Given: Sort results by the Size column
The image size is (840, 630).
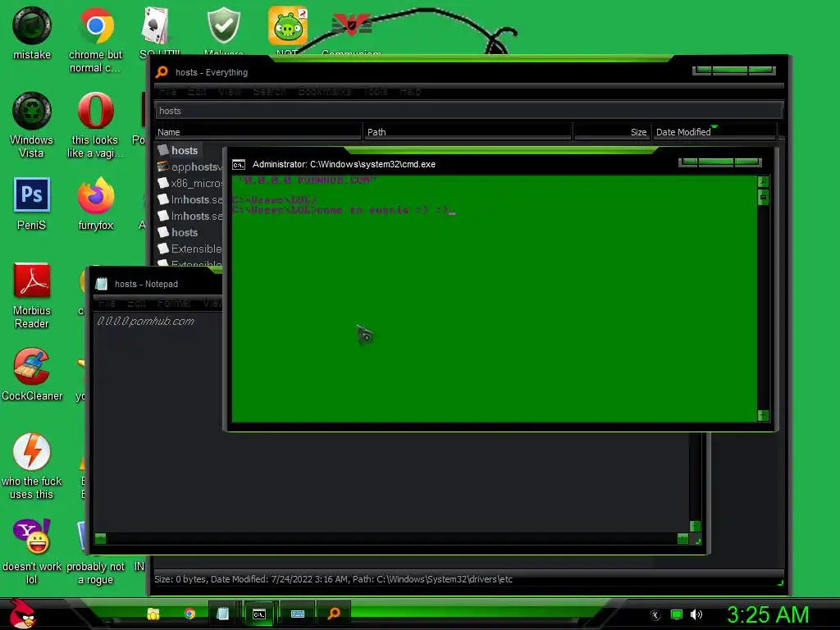Looking at the screenshot, I should [x=612, y=132].
